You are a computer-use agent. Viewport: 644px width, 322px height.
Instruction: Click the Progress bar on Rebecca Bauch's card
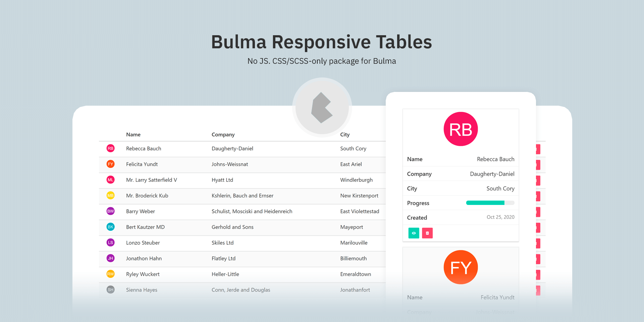coord(490,203)
